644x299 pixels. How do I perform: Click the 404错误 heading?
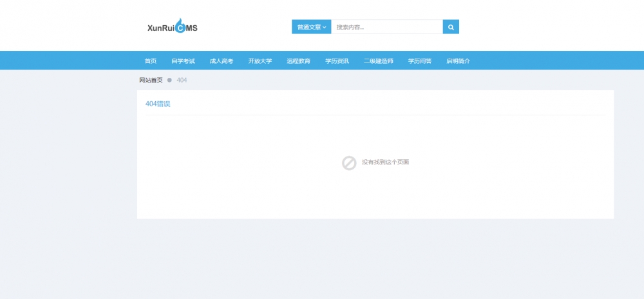[x=158, y=104]
